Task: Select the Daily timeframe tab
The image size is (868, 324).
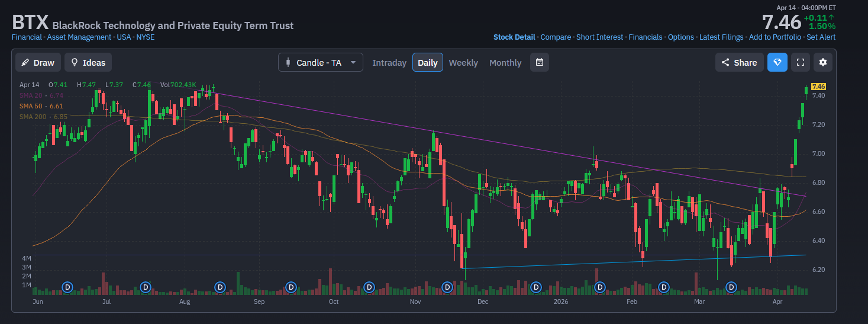Action: point(428,62)
